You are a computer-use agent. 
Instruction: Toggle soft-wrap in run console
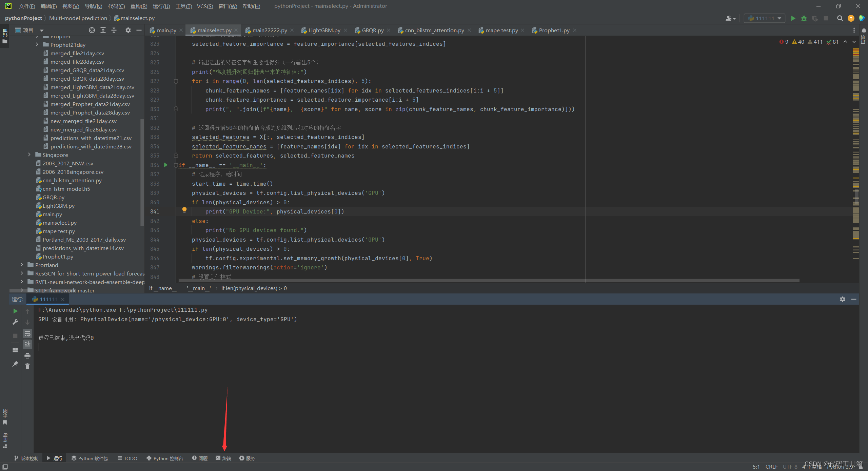click(27, 333)
